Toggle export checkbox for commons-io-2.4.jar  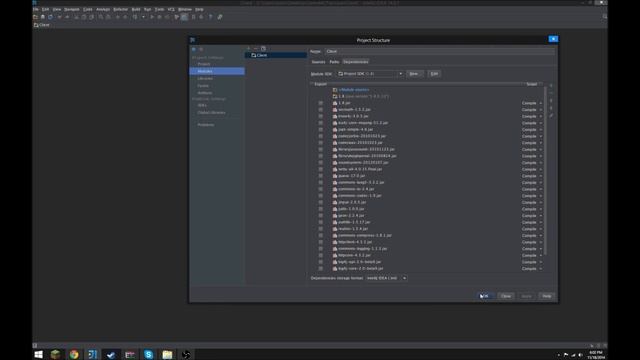(320, 189)
